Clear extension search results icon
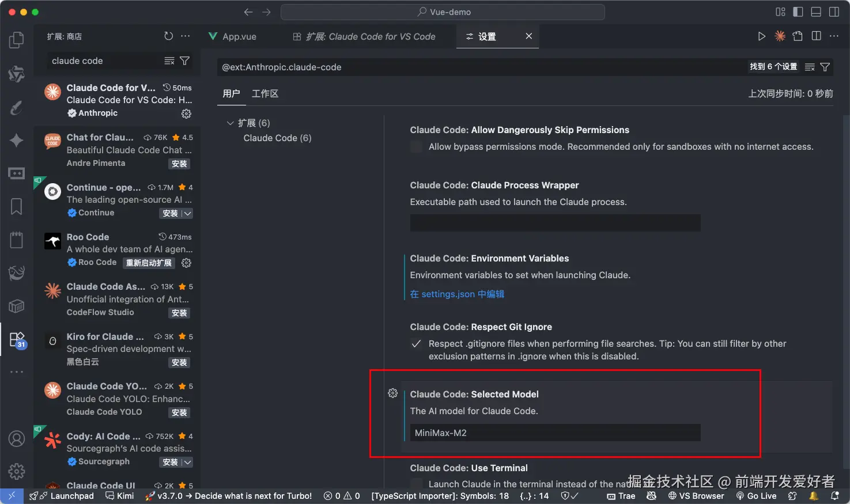The image size is (850, 504). 169,60
